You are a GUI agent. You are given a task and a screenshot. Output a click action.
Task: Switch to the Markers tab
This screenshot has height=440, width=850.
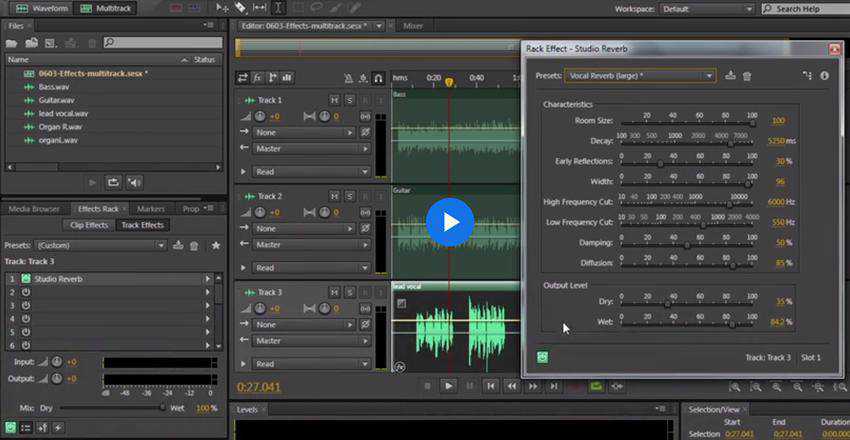150,209
